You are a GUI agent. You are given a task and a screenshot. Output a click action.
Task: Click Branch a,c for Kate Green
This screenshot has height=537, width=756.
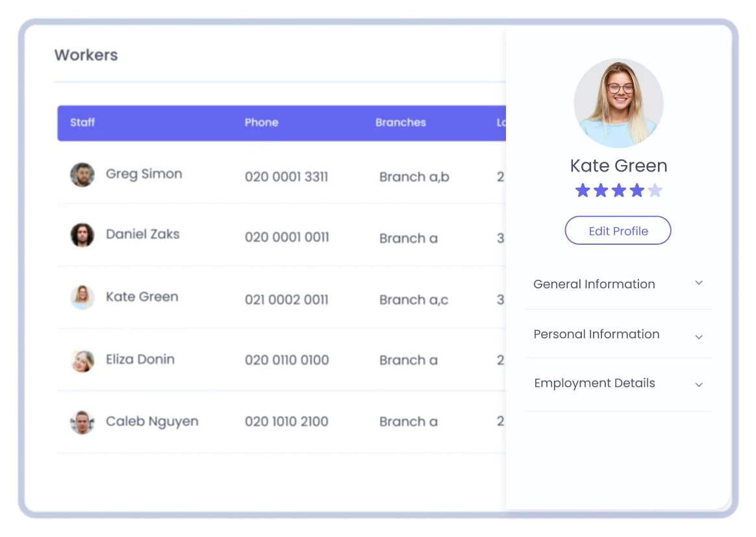414,299
